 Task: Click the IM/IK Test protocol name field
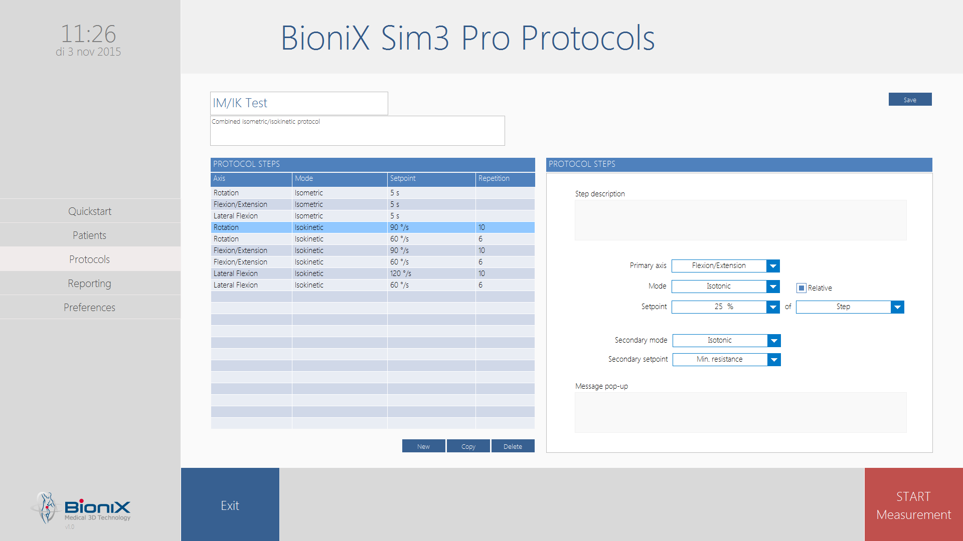pyautogui.click(x=299, y=103)
